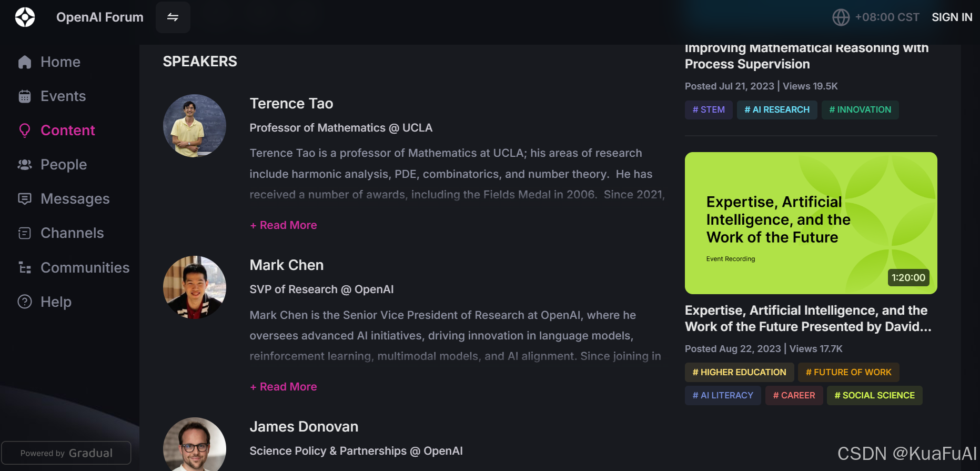Click the Communities hierarchy icon
Screen dimensions: 980x471
point(25,267)
